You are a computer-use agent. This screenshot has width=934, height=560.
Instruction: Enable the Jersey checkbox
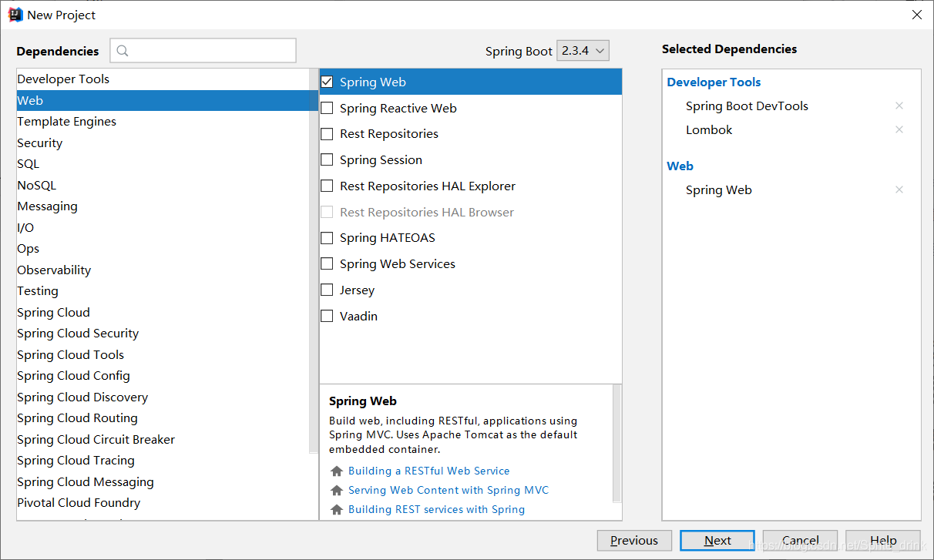[327, 290]
